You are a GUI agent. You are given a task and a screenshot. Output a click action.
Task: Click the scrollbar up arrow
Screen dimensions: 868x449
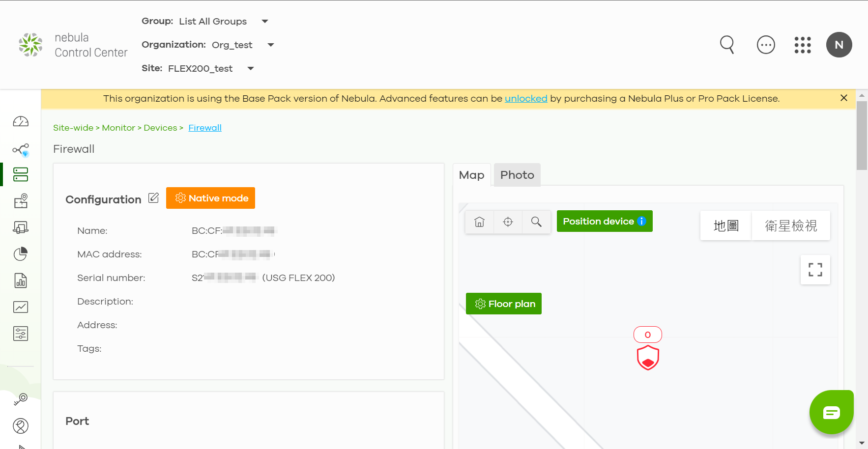pyautogui.click(x=862, y=95)
